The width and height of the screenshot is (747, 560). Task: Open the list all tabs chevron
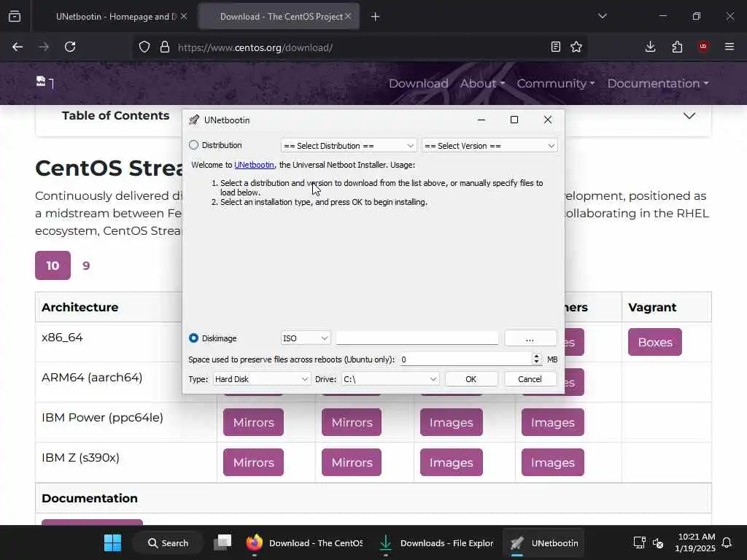coord(603,16)
